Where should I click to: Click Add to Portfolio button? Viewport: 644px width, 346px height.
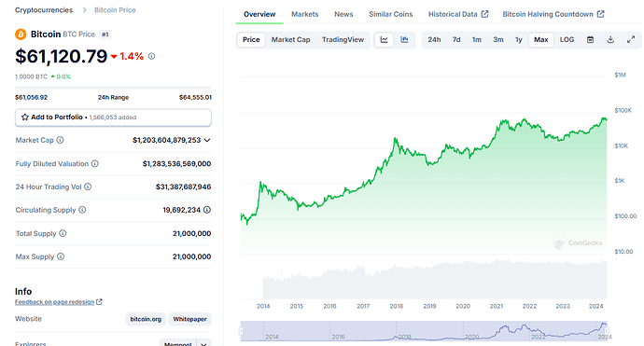click(x=113, y=118)
